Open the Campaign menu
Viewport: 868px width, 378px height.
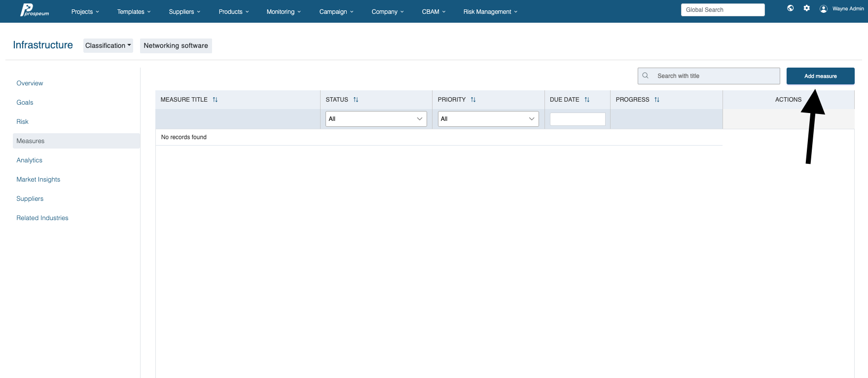[336, 11]
